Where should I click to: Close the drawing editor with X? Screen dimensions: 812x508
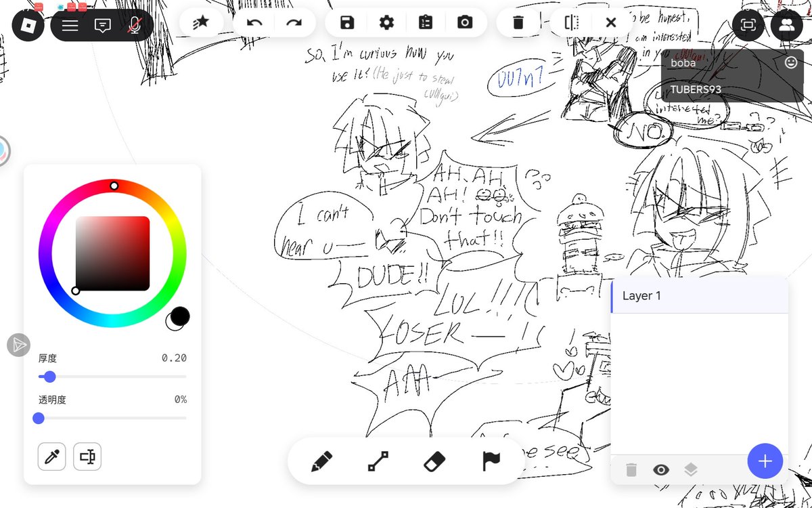click(611, 22)
